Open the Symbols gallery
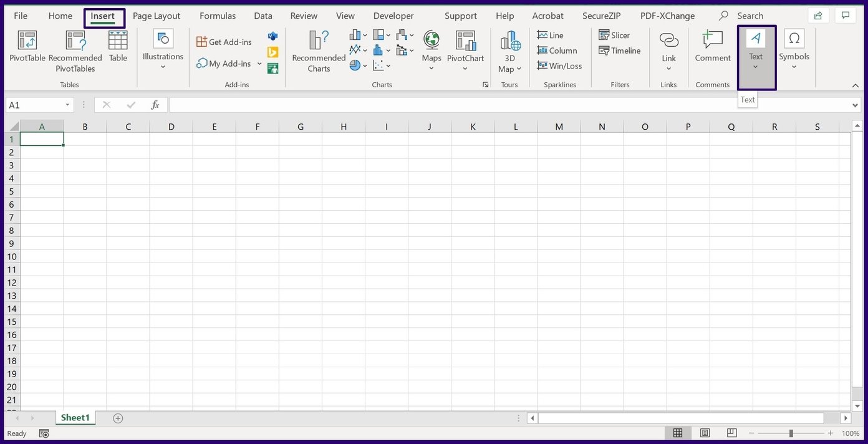Screen dimensions: 868x444 point(794,50)
